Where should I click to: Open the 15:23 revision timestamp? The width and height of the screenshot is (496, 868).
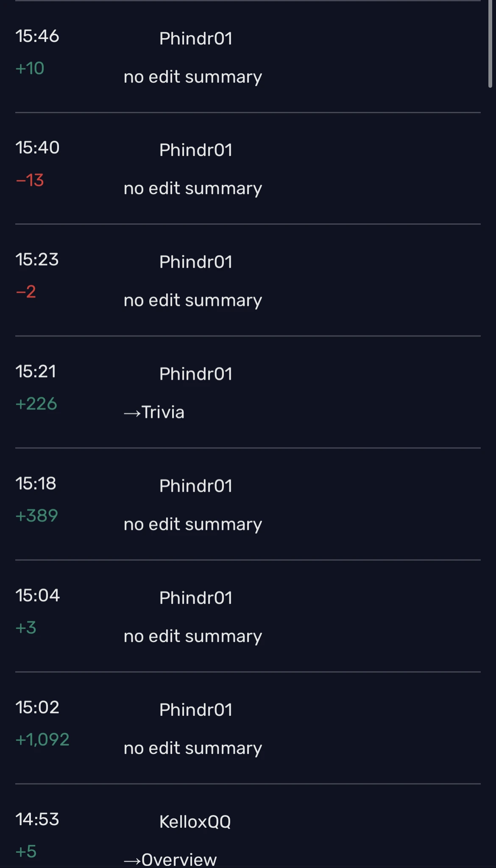point(37,260)
